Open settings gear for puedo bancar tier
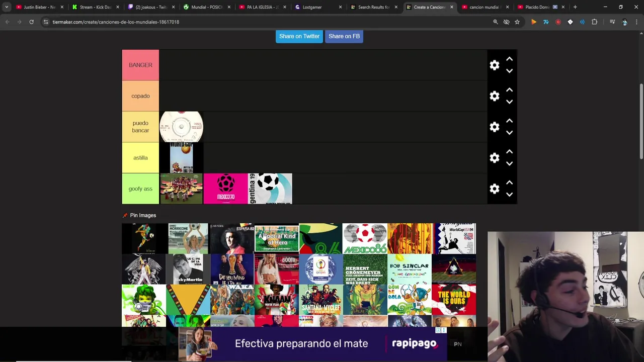The image size is (644, 362). click(x=495, y=127)
